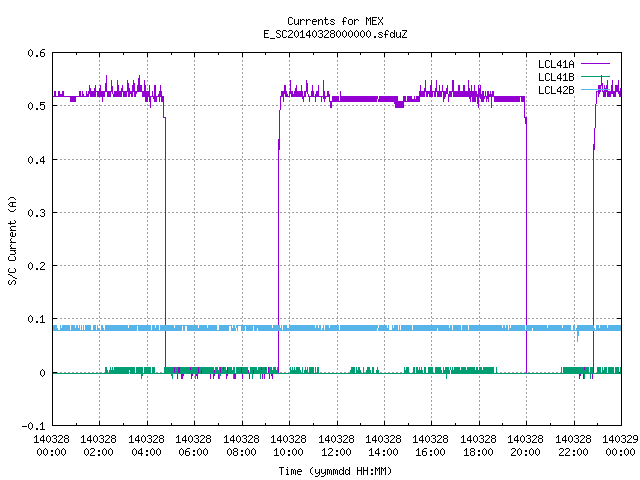The image size is (640, 480).
Task: Click the green LCL41B legend line sample
Action: [x=595, y=76]
